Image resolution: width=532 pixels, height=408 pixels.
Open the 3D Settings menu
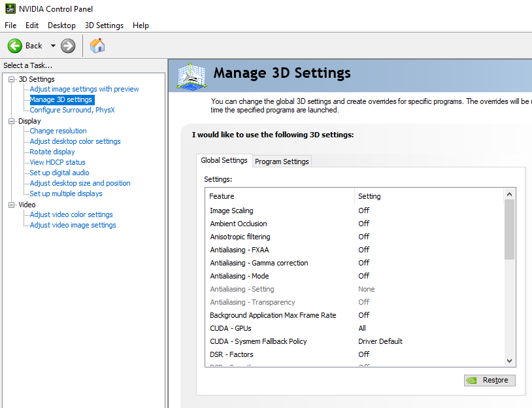click(104, 25)
